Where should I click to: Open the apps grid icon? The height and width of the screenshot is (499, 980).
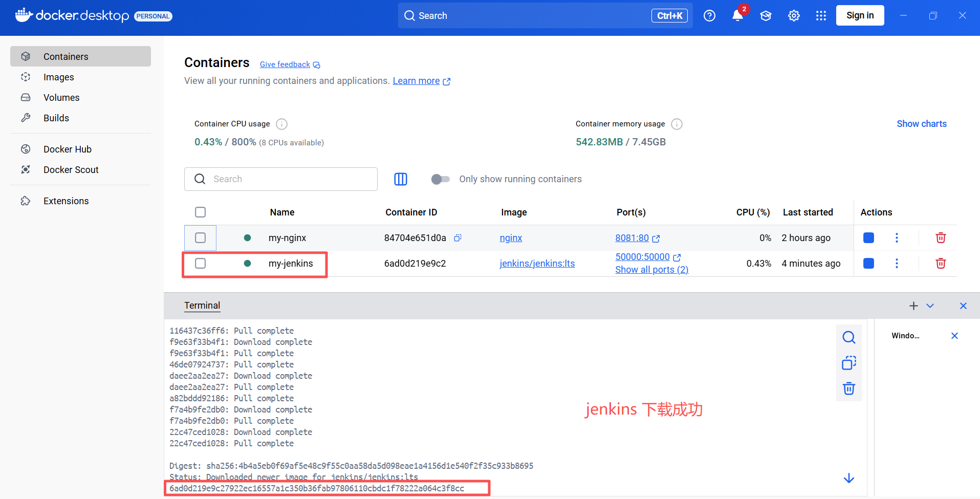coord(821,16)
